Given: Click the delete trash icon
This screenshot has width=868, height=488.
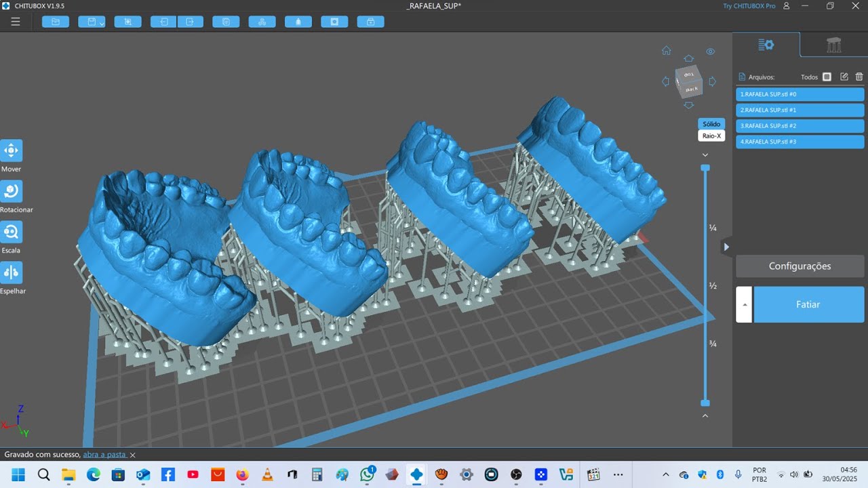Looking at the screenshot, I should 859,77.
